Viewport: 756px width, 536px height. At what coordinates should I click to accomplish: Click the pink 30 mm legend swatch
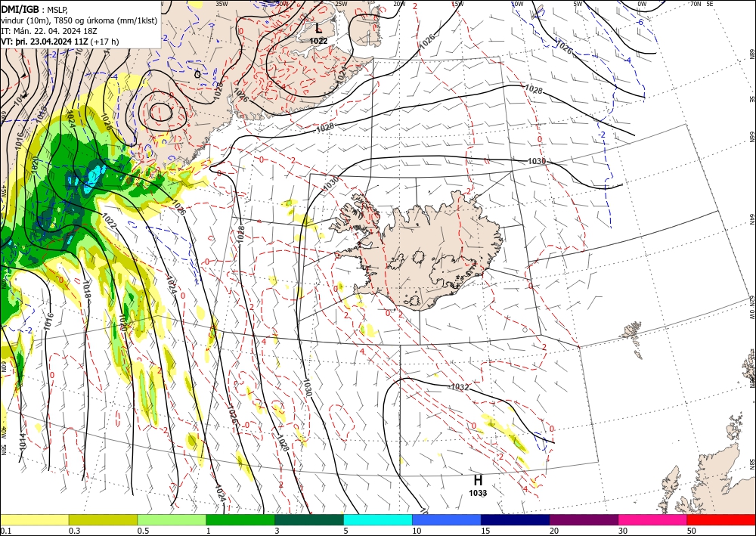coord(653,519)
